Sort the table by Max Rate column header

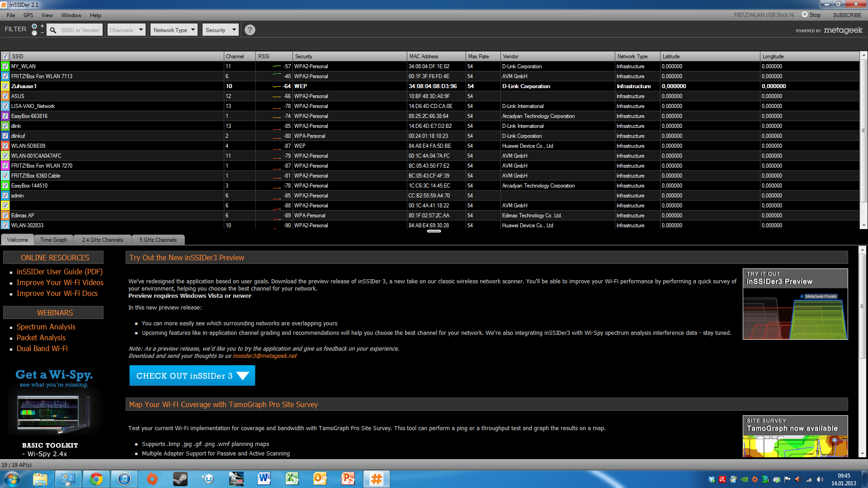click(x=483, y=56)
